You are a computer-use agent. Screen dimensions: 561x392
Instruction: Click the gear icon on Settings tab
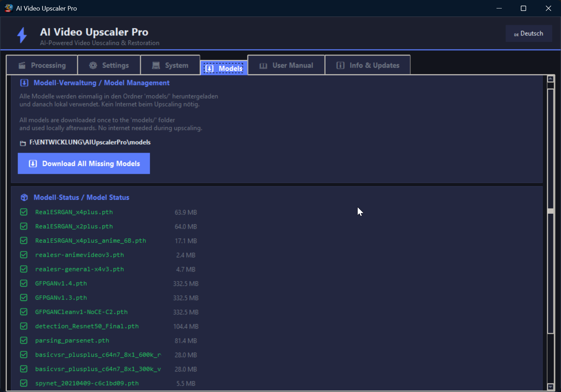point(93,66)
